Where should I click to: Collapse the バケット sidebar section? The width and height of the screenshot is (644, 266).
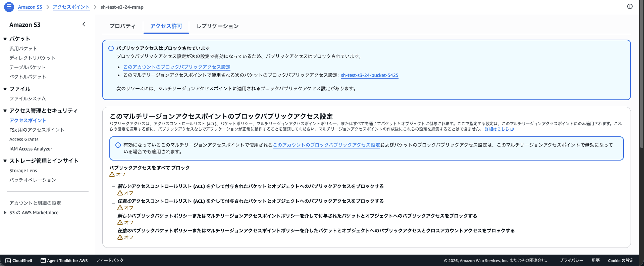tap(5, 39)
